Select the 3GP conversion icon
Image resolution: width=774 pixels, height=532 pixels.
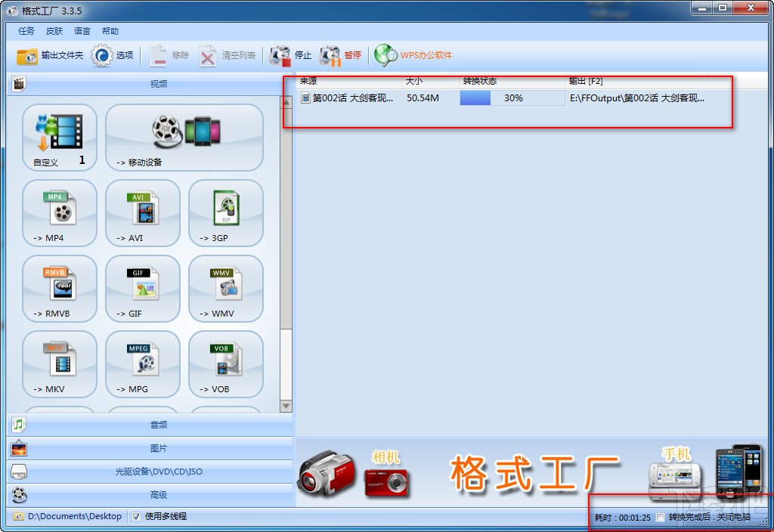pos(225,213)
